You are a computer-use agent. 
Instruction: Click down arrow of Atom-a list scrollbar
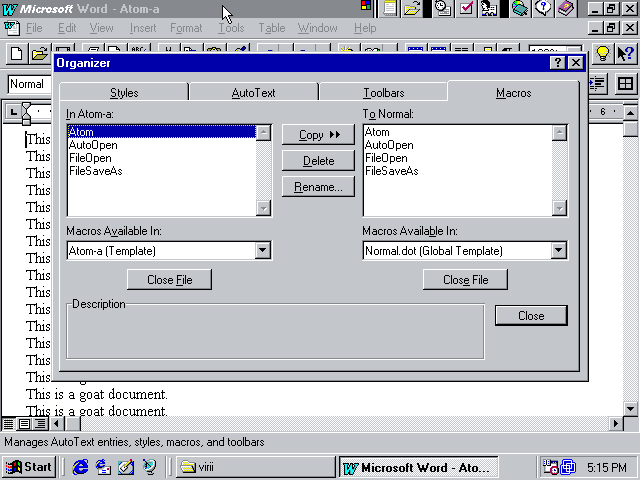pyautogui.click(x=263, y=209)
